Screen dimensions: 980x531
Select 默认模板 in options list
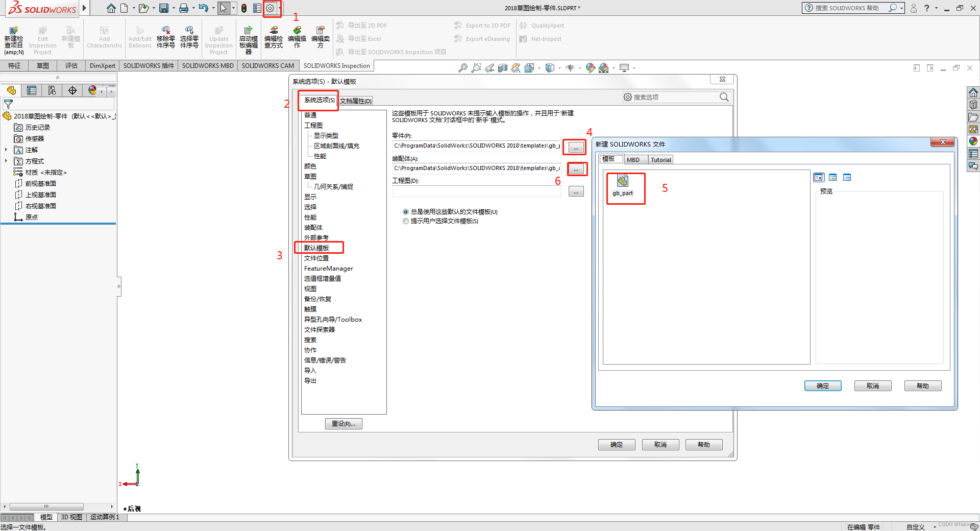tap(316, 248)
